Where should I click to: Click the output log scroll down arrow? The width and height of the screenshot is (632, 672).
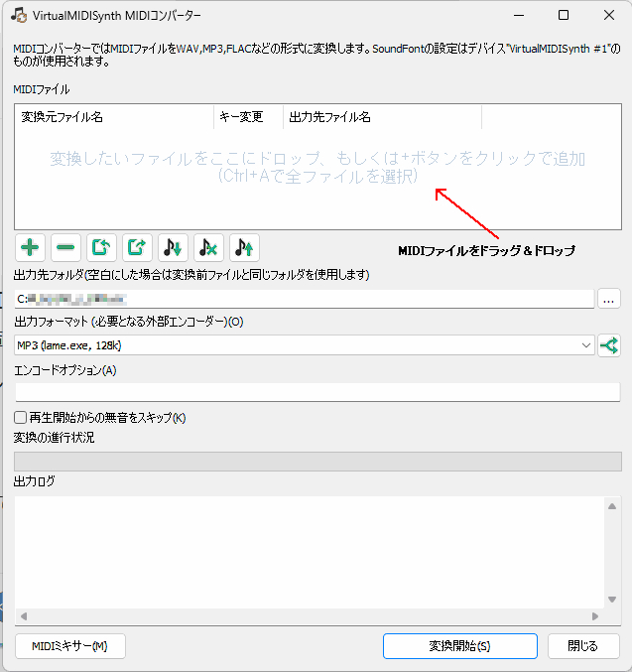tap(612, 600)
